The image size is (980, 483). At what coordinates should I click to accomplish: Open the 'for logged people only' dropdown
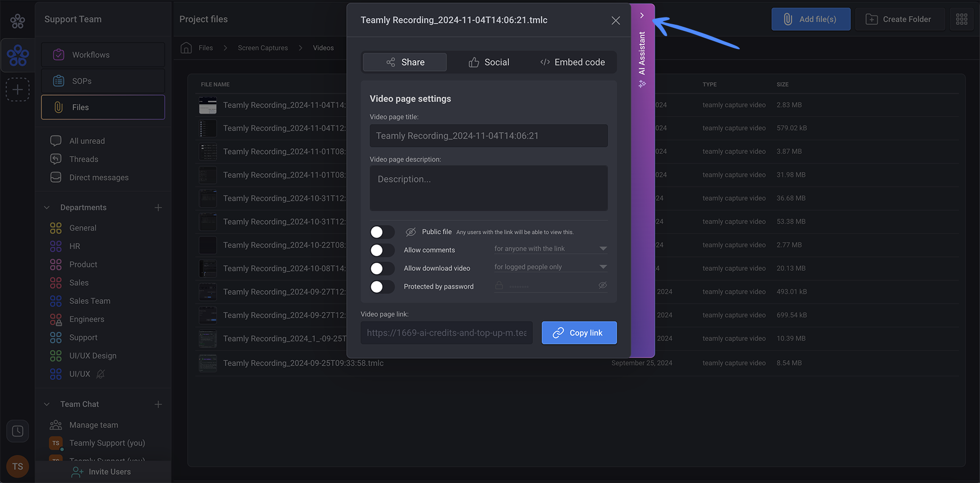(550, 267)
